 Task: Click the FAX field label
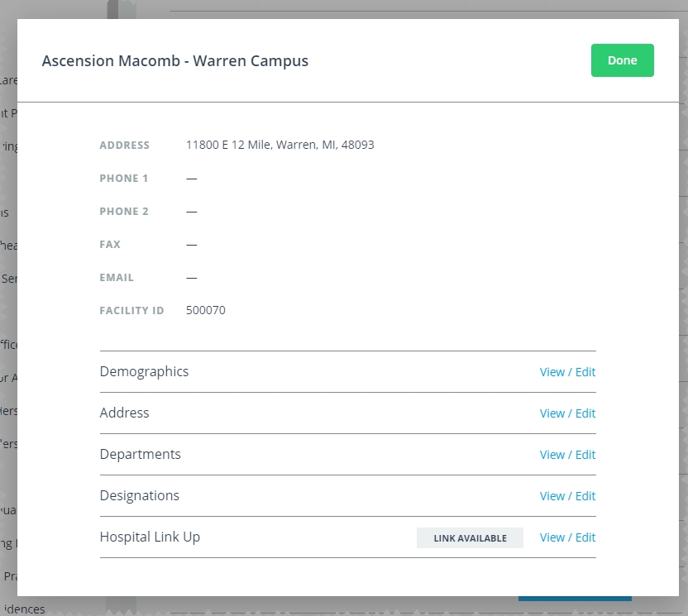click(110, 245)
